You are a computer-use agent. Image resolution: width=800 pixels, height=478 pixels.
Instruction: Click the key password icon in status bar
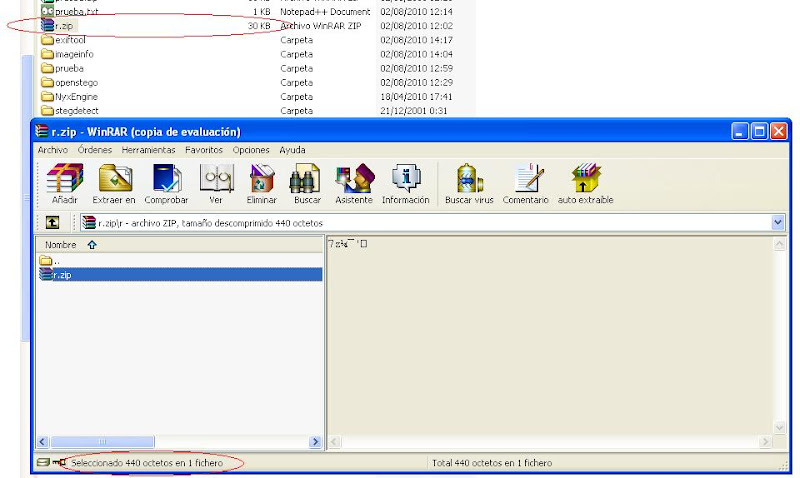tap(59, 463)
